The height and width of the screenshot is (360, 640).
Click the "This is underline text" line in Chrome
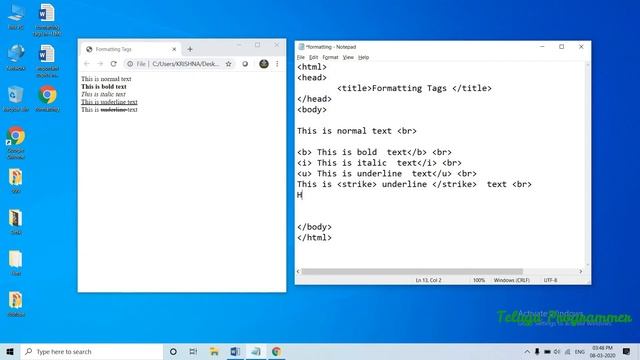tap(109, 102)
